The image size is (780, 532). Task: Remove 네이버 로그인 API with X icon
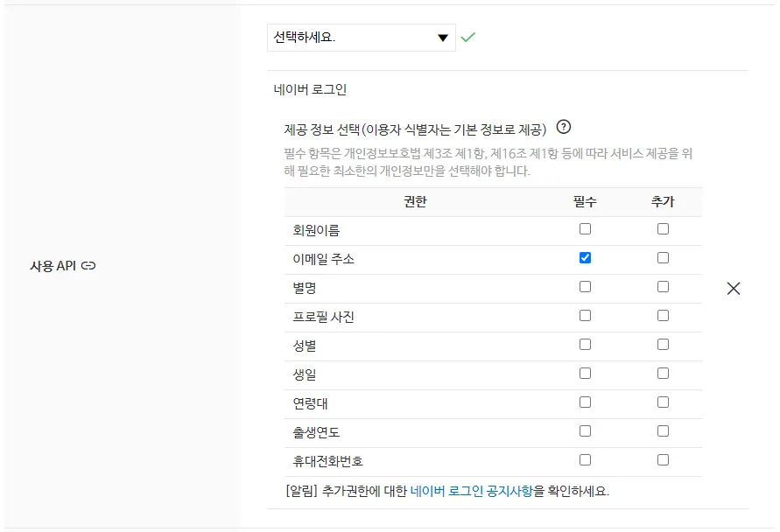[x=734, y=289]
